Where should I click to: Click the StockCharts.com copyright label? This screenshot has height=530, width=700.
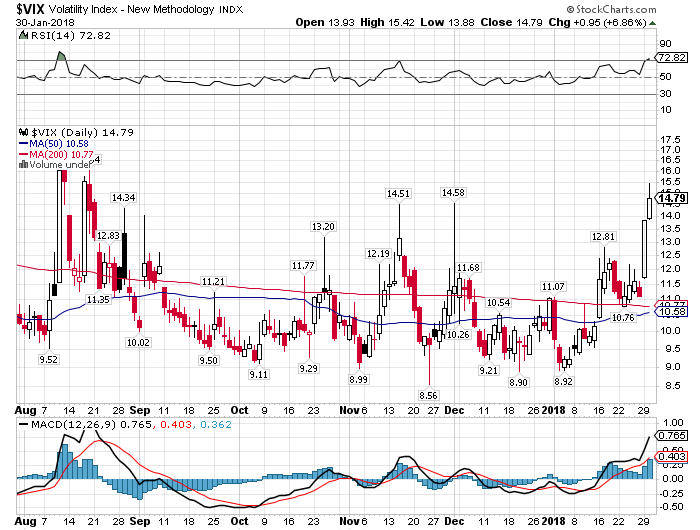click(611, 9)
